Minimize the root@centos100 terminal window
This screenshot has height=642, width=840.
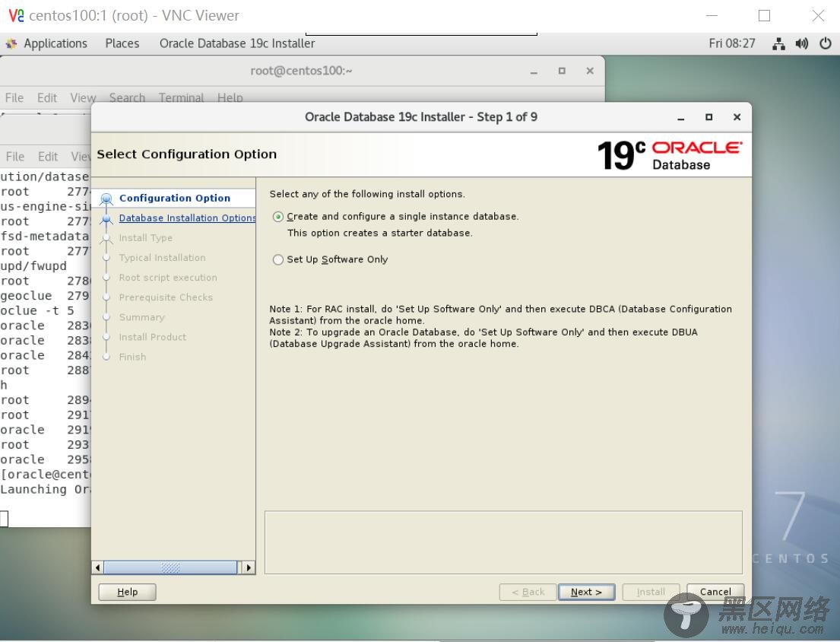coord(534,72)
